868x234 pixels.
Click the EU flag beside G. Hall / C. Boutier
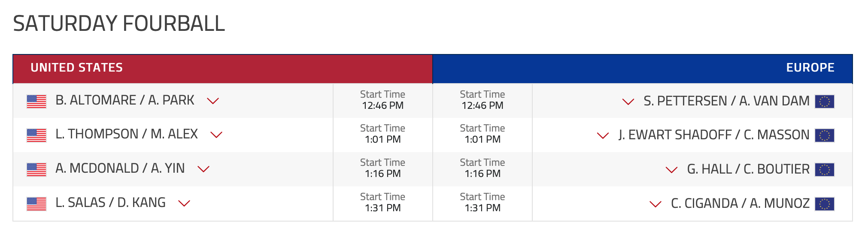coord(825,170)
